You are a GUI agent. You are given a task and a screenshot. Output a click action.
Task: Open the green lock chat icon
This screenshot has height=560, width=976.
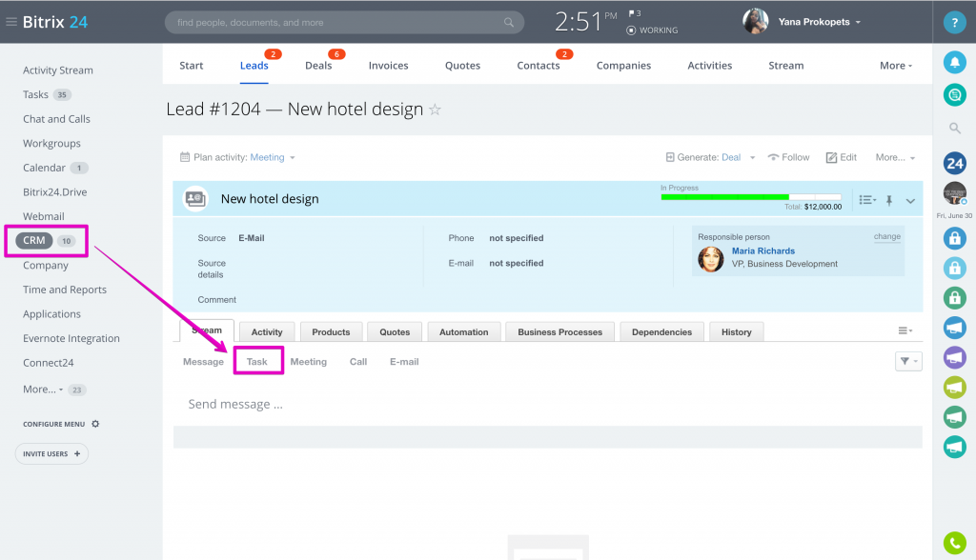954,297
